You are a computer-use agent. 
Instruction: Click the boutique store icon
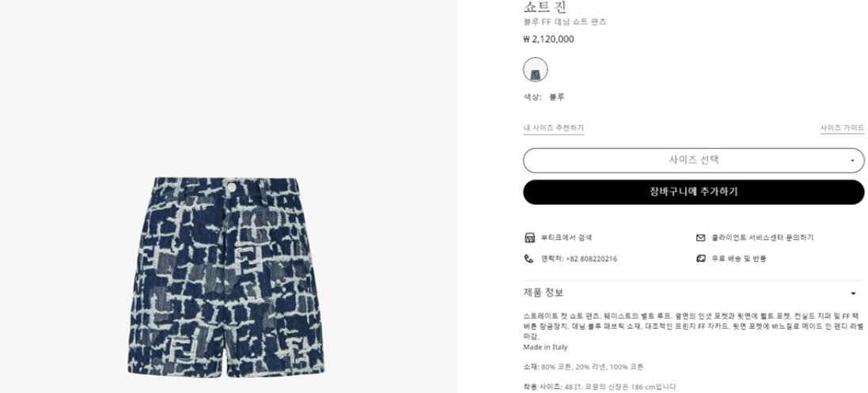pyautogui.click(x=529, y=237)
